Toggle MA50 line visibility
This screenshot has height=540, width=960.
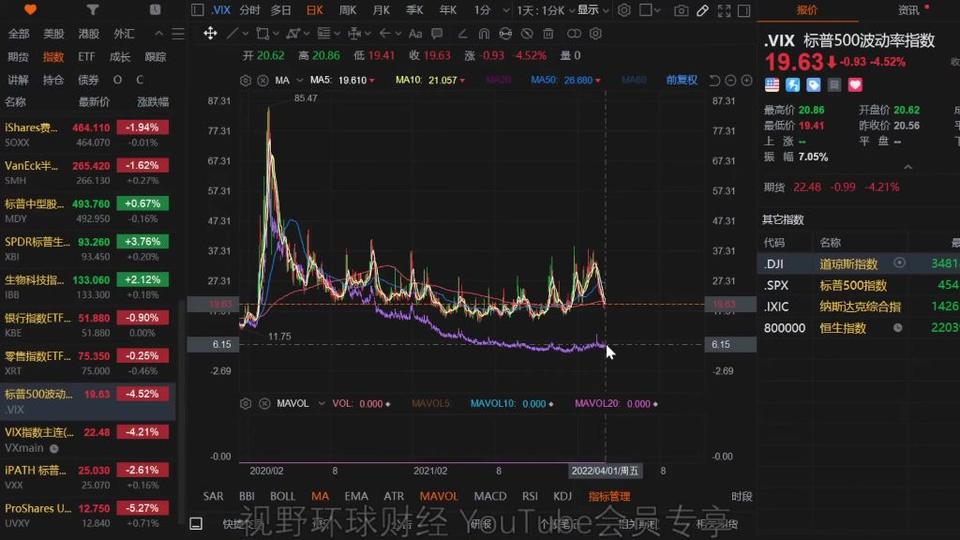pos(565,80)
